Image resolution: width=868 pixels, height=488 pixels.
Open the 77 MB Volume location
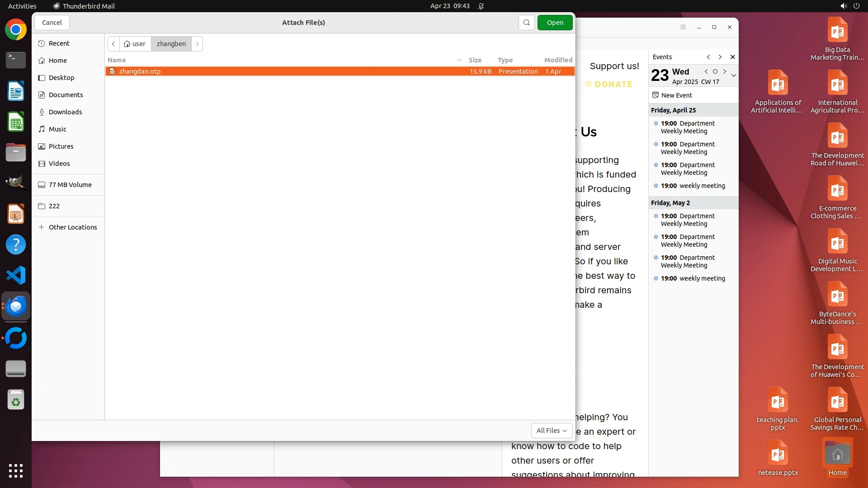coord(70,185)
